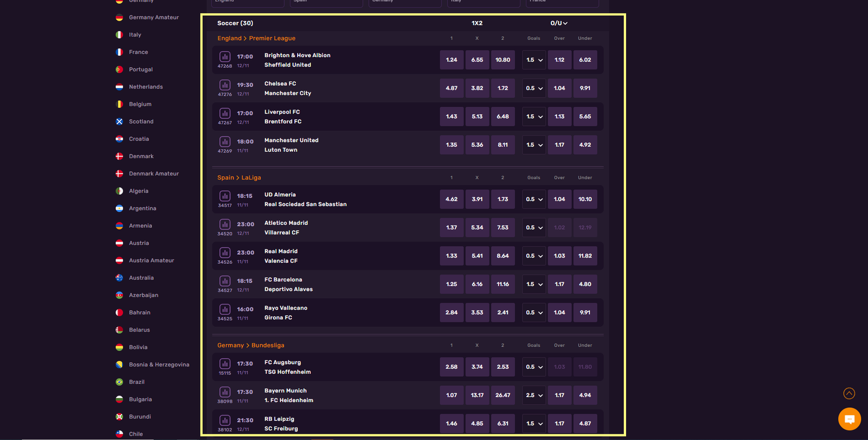
Task: Select away odds 8.11 for Luton Town
Action: point(502,145)
